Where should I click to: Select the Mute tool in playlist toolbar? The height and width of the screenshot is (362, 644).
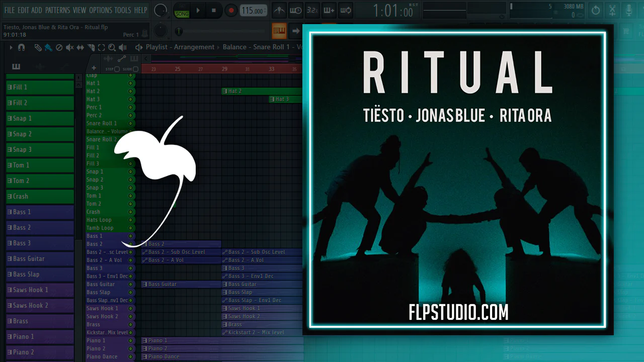click(x=69, y=47)
